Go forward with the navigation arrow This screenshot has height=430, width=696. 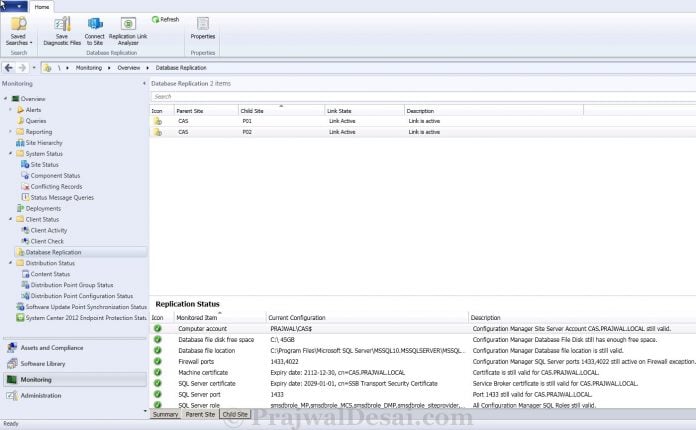point(22,68)
